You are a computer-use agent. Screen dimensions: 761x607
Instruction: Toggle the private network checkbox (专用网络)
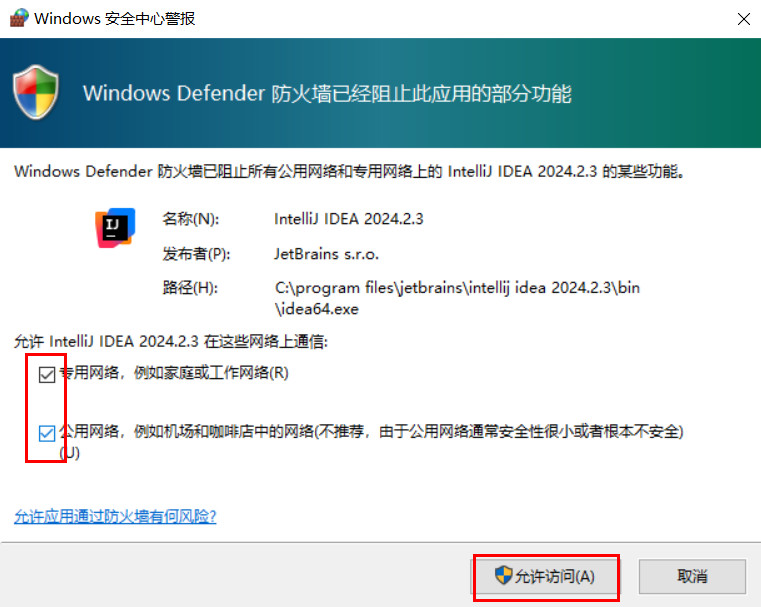tap(47, 374)
